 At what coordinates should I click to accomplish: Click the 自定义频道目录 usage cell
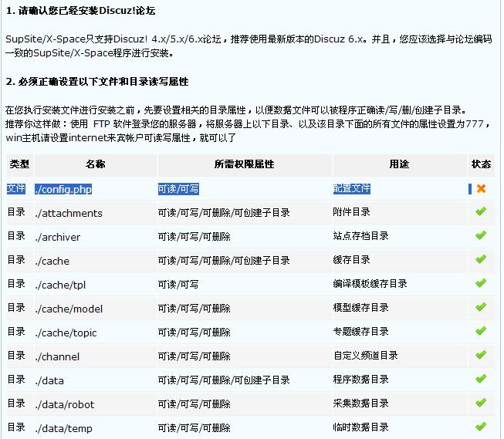click(x=366, y=356)
